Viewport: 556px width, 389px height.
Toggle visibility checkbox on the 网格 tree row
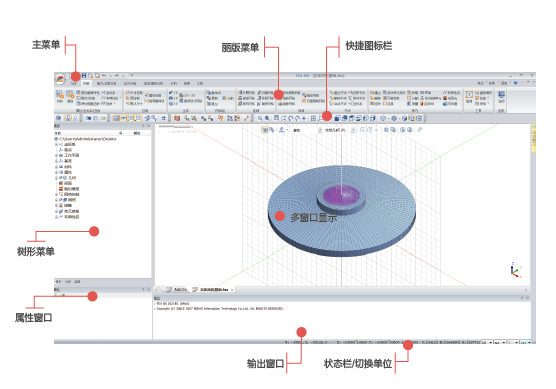[61, 200]
